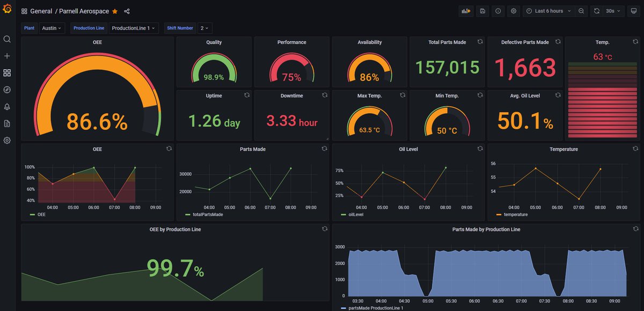Click the 1.26 day uptime value

click(x=214, y=121)
